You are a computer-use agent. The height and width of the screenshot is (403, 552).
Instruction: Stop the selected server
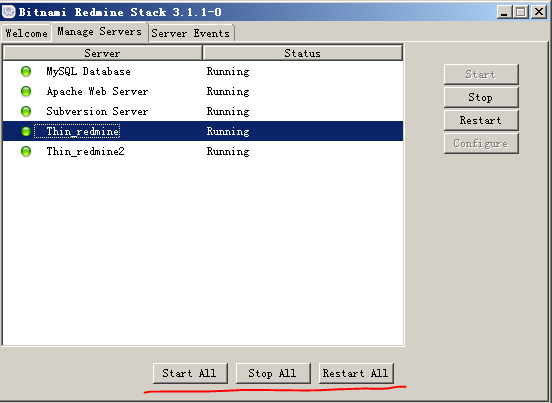coord(481,97)
